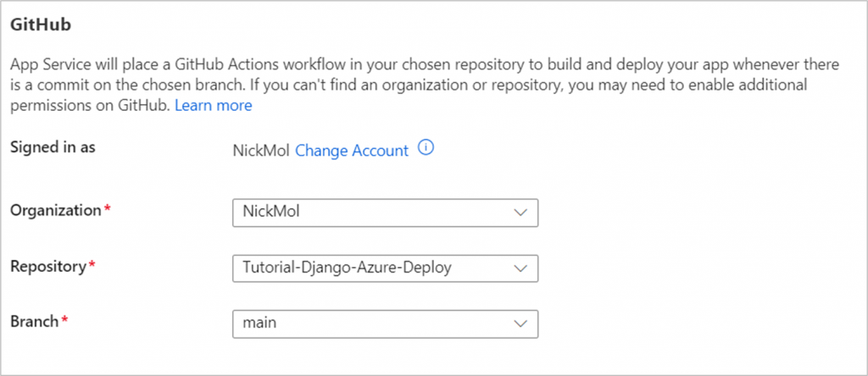
Task: Click the Change Account link
Action: [x=352, y=151]
